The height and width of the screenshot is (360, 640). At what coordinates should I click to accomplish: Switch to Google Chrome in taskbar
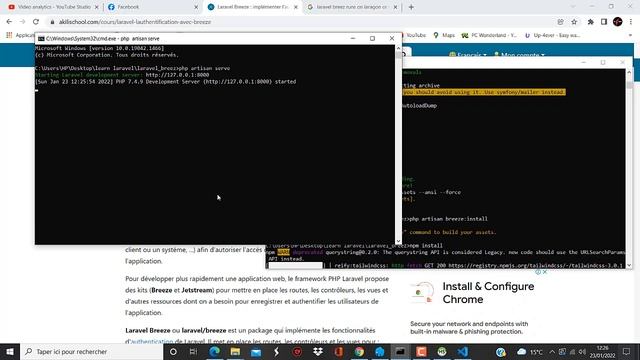coord(359,351)
